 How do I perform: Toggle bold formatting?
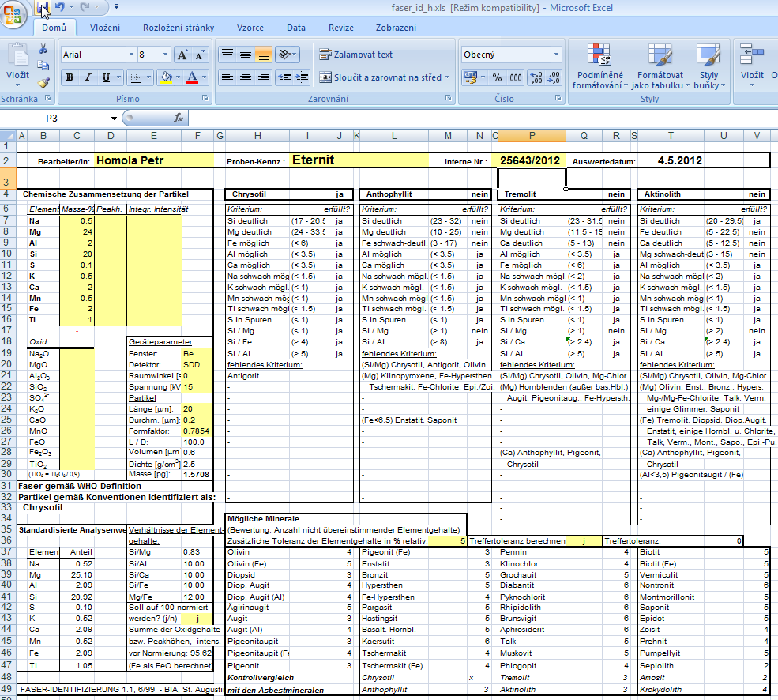coord(70,77)
